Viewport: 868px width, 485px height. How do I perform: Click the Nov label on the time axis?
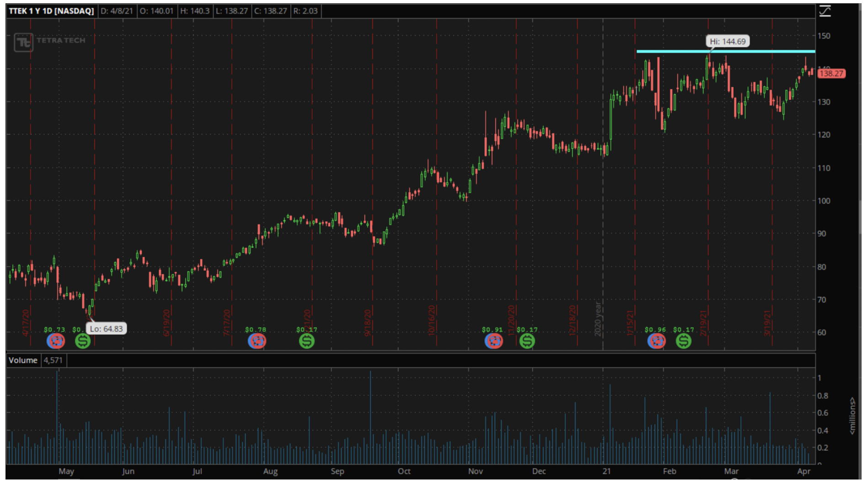point(476,471)
